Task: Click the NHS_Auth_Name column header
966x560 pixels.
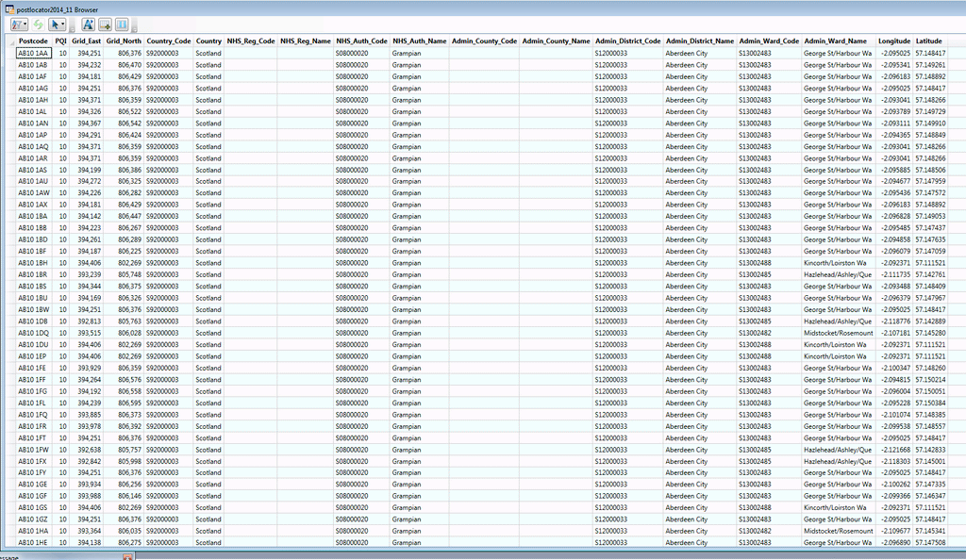Action: [x=420, y=41]
